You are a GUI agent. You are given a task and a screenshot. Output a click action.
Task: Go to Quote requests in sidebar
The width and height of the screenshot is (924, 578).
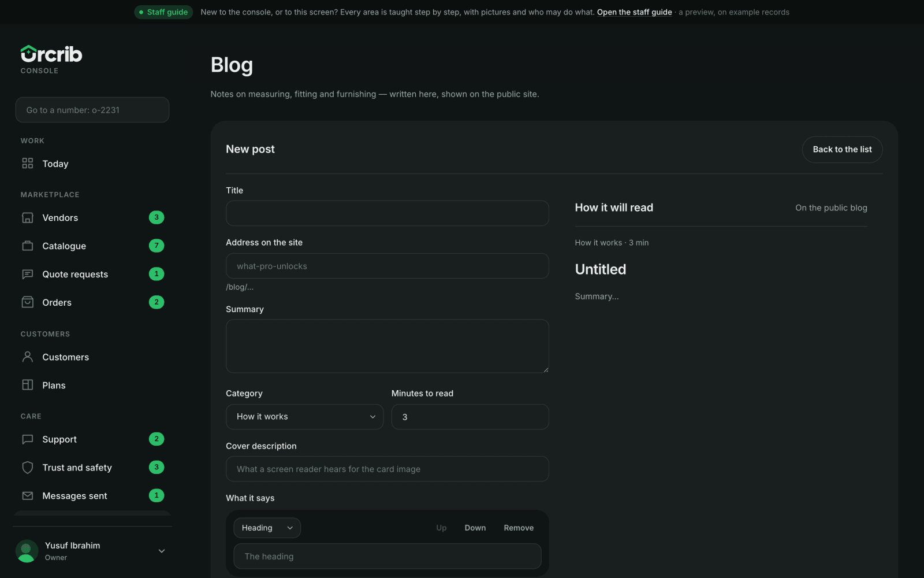[x=92, y=274]
